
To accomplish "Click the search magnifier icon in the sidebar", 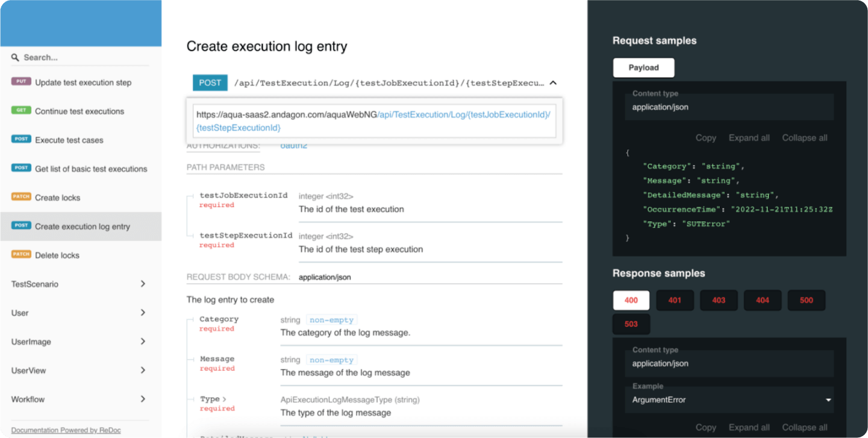I will [15, 57].
